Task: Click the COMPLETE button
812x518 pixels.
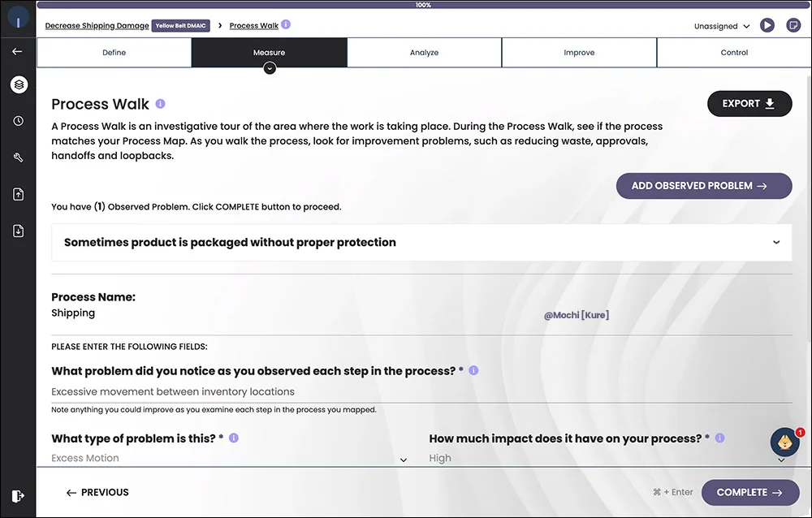Action: tap(750, 493)
